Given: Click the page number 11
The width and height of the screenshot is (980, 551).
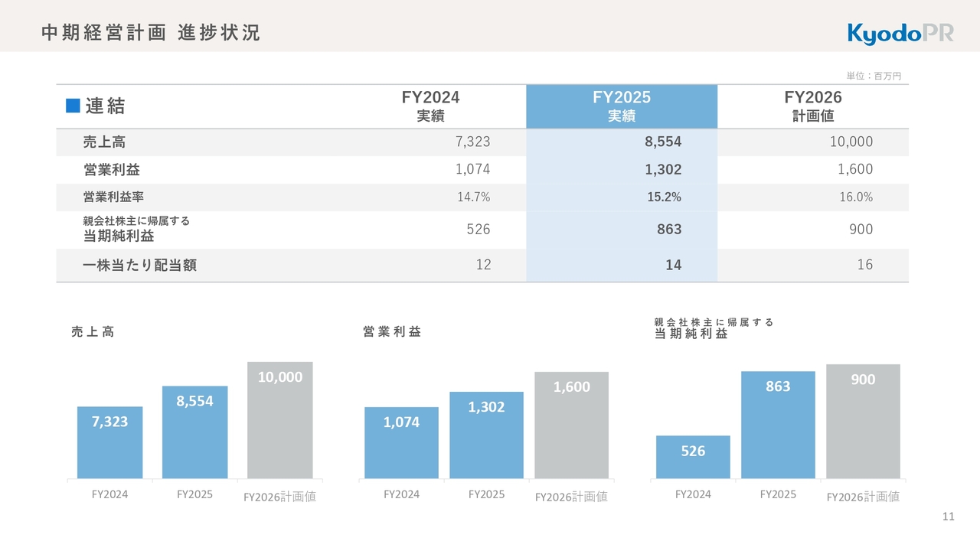Looking at the screenshot, I should point(948,517).
